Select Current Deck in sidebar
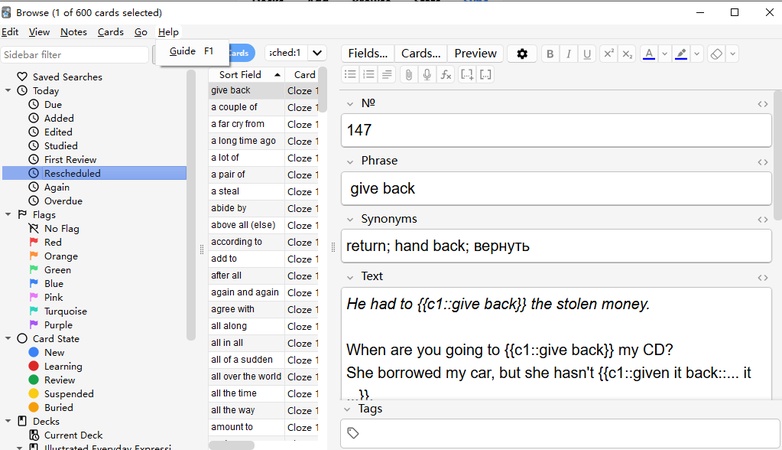Image resolution: width=782 pixels, height=450 pixels. [x=73, y=435]
